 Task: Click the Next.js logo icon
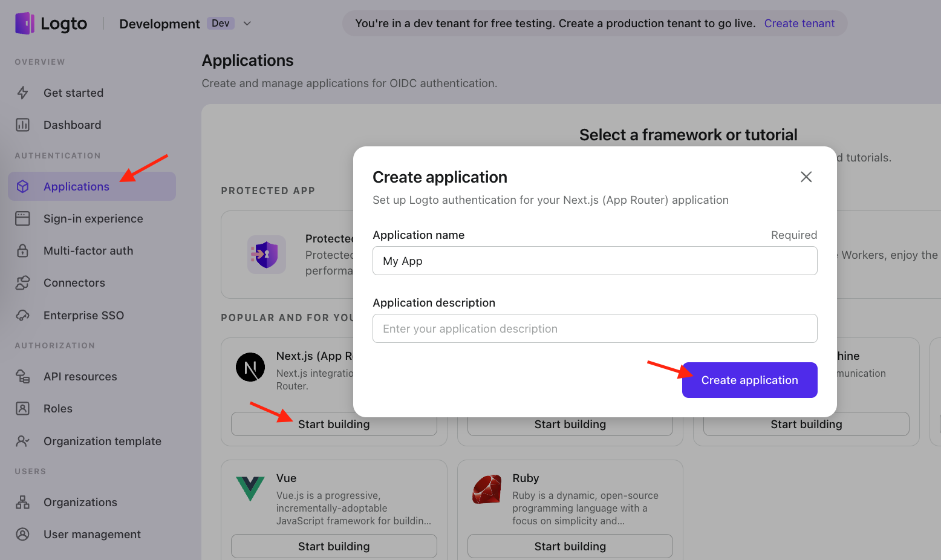point(250,367)
